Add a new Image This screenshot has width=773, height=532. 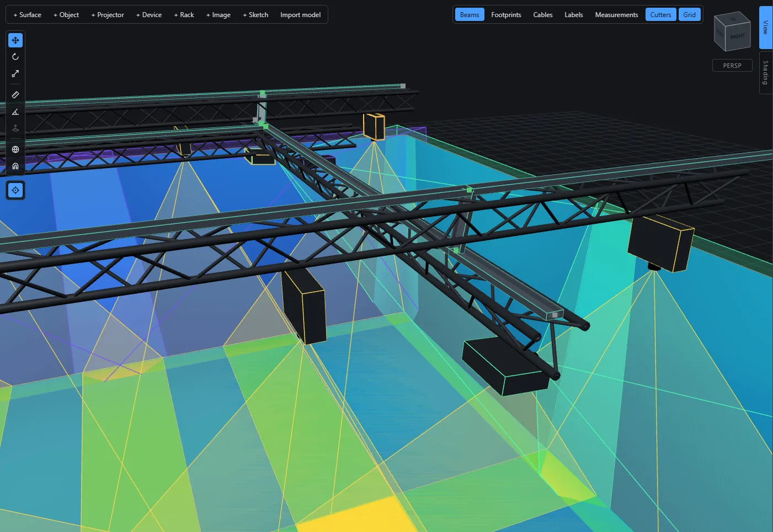(218, 15)
